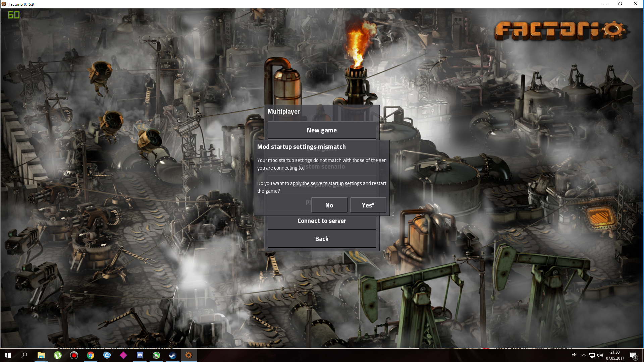
Task: Open the blue C-shaped app icon
Action: click(107, 355)
